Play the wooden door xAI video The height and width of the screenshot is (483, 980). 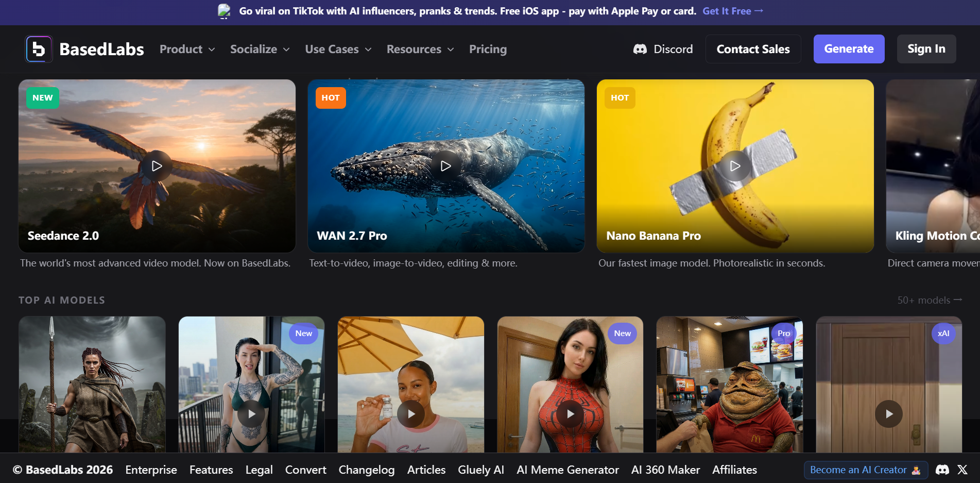click(889, 414)
